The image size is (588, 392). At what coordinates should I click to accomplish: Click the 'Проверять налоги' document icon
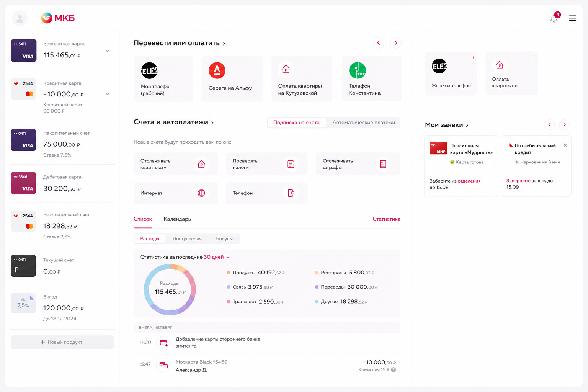(291, 164)
